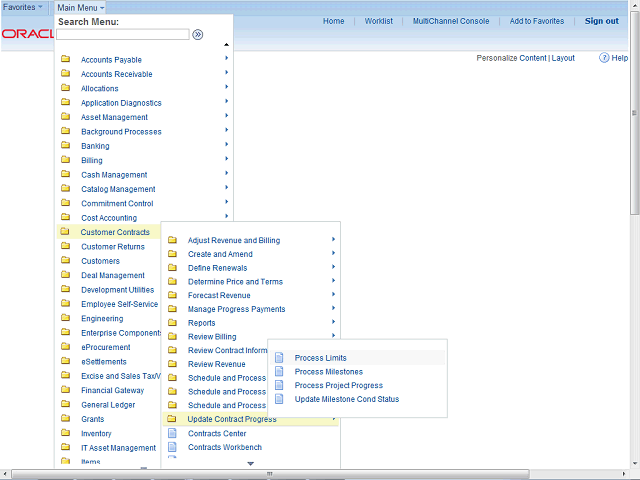Expand the Catalog Management submenu arrow
This screenshot has height=480, width=640.
227,187
